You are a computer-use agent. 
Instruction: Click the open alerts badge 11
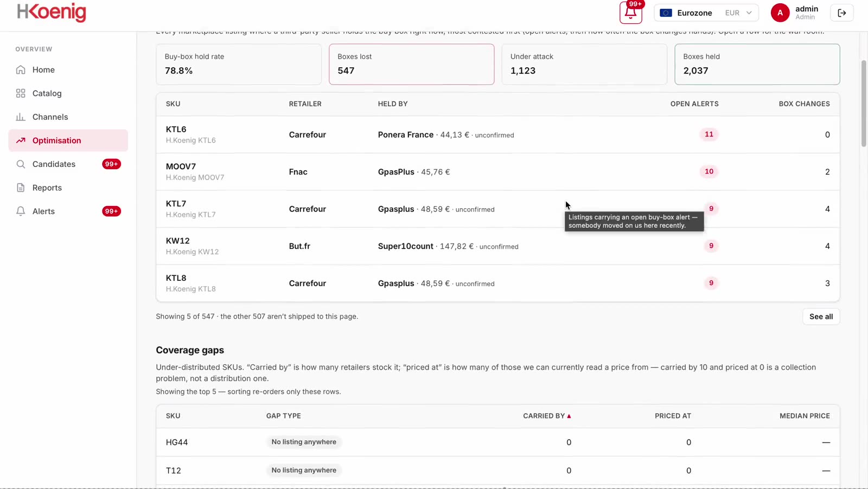(709, 134)
